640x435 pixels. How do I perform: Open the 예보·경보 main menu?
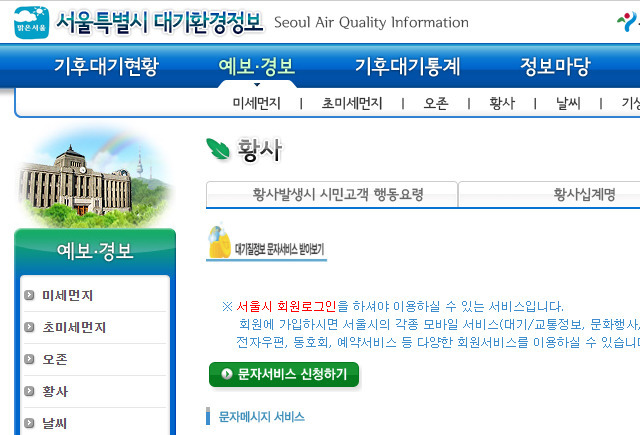[257, 66]
